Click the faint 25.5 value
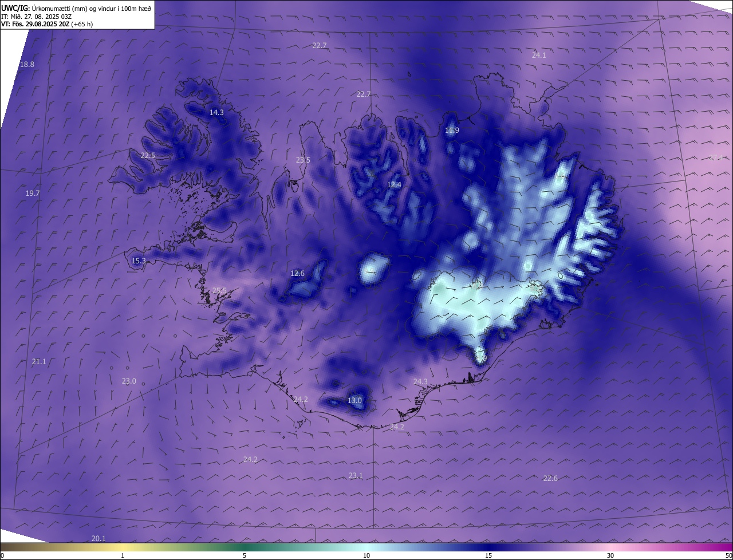This screenshot has width=733, height=560. click(x=219, y=291)
